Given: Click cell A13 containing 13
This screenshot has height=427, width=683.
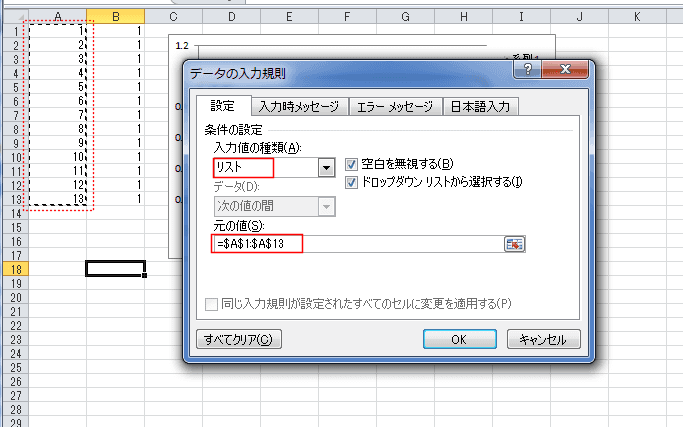Looking at the screenshot, I should (x=58, y=199).
